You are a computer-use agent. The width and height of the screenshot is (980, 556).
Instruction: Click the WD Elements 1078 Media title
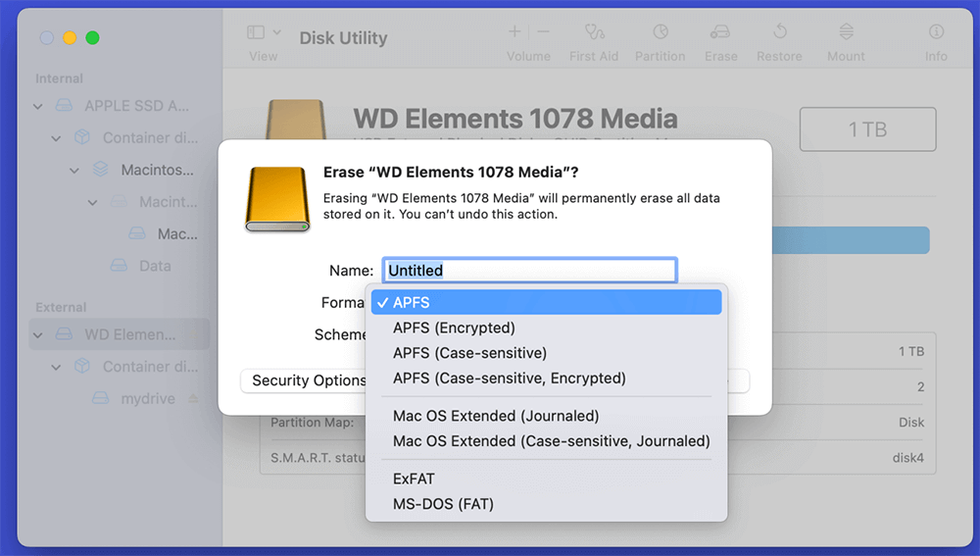coord(515,119)
